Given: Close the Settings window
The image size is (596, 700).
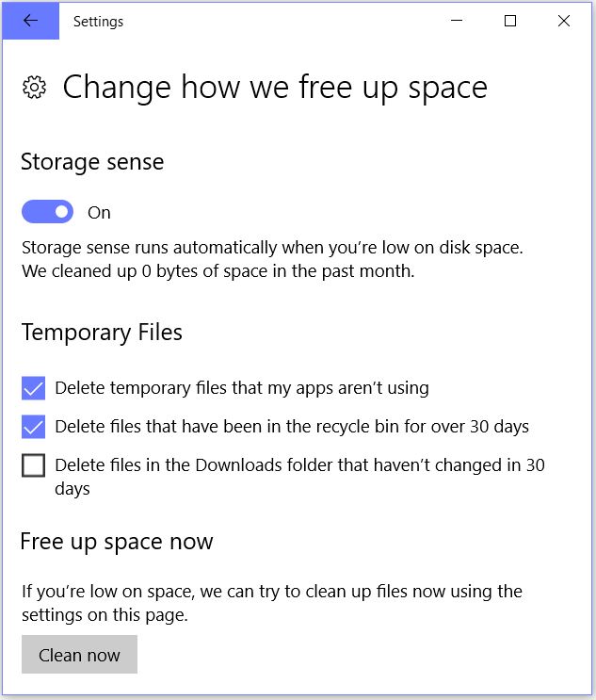Looking at the screenshot, I should tap(564, 21).
